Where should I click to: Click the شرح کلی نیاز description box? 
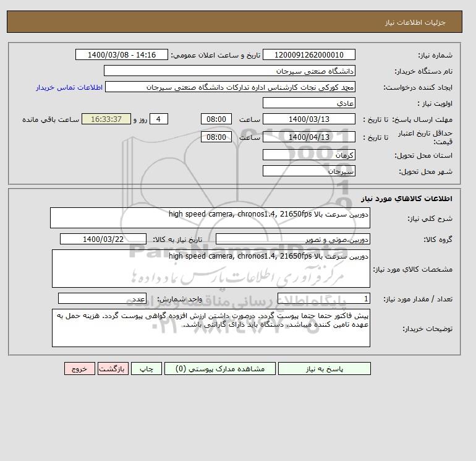(x=210, y=218)
